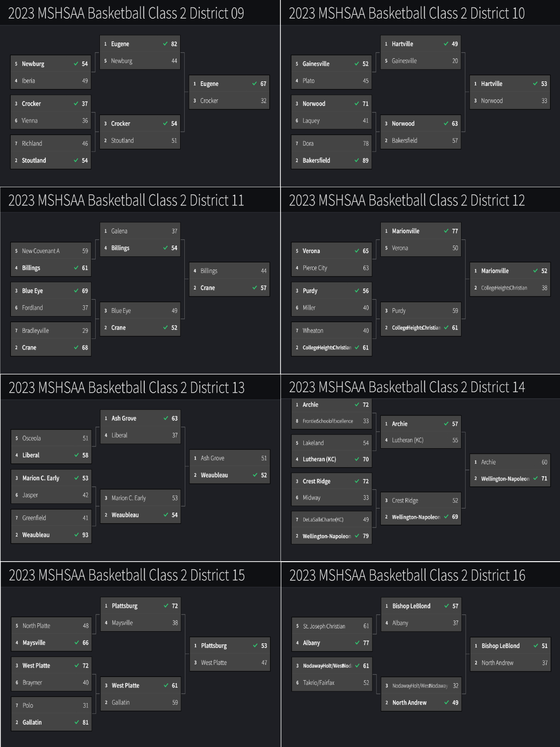Click the Pierce City team name
This screenshot has height=747, width=560.
click(x=315, y=268)
